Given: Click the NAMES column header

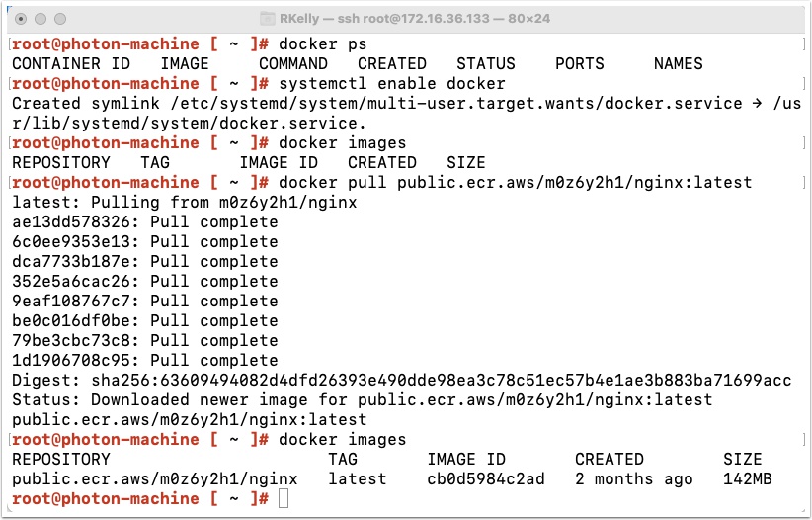Looking at the screenshot, I should 678,64.
